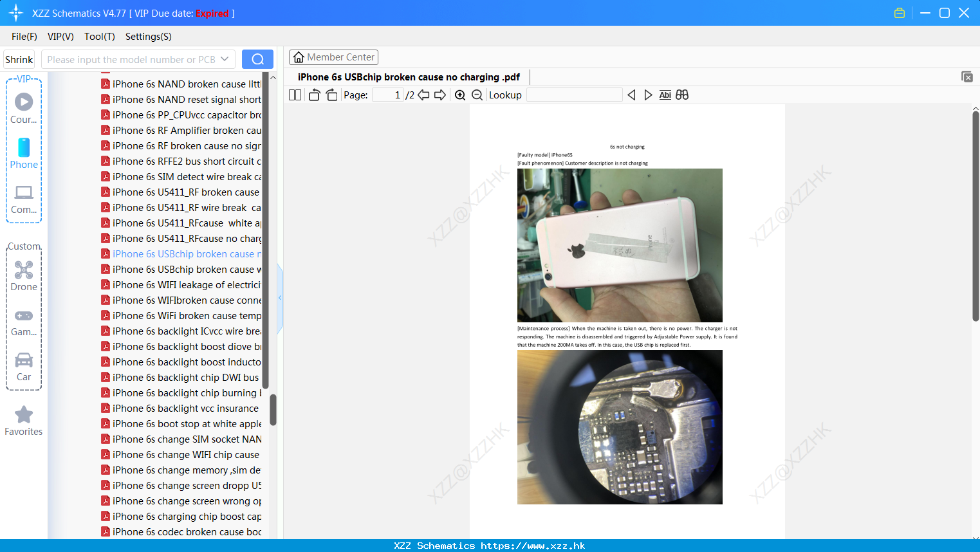Open iPhone 6s boot stop at white apple file
Viewport: 980px width, 552px height.
[x=181, y=424]
